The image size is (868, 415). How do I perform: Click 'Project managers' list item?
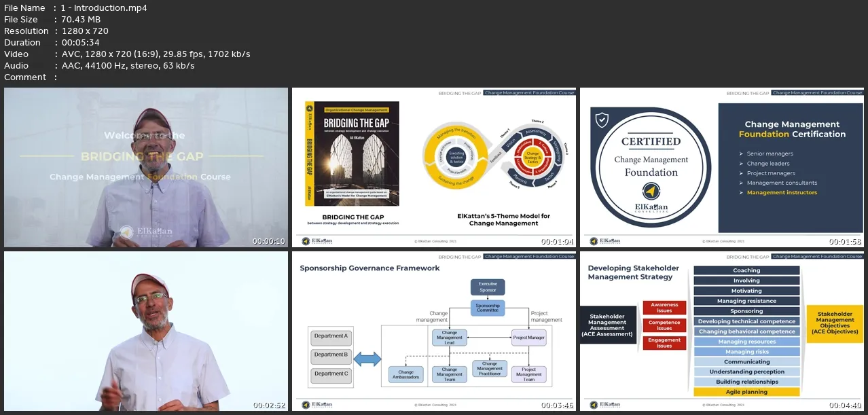pos(771,173)
